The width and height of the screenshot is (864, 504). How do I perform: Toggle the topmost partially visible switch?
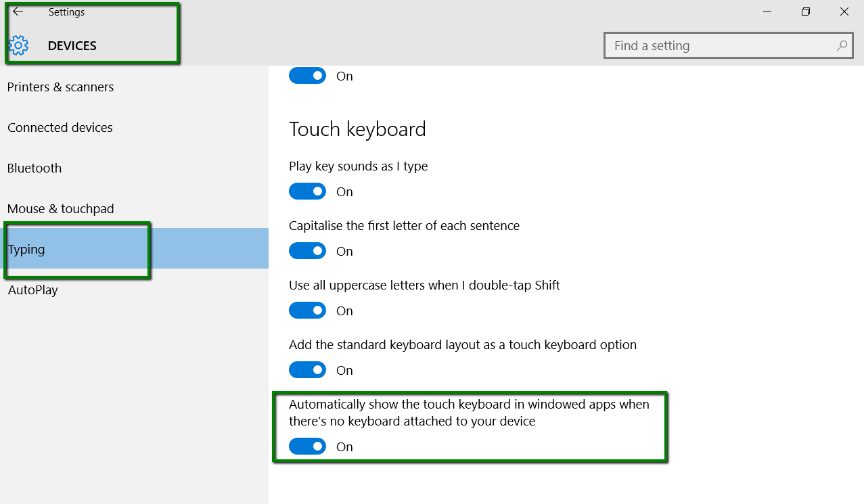[x=307, y=76]
